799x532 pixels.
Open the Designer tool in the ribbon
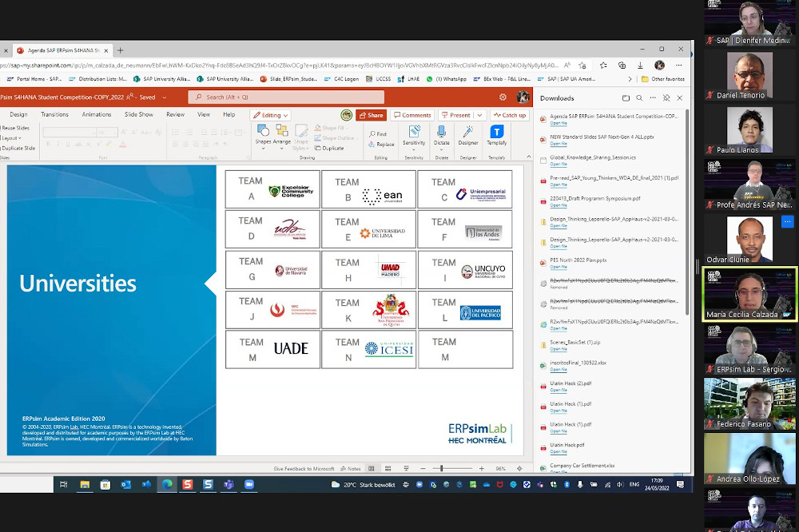(x=468, y=134)
